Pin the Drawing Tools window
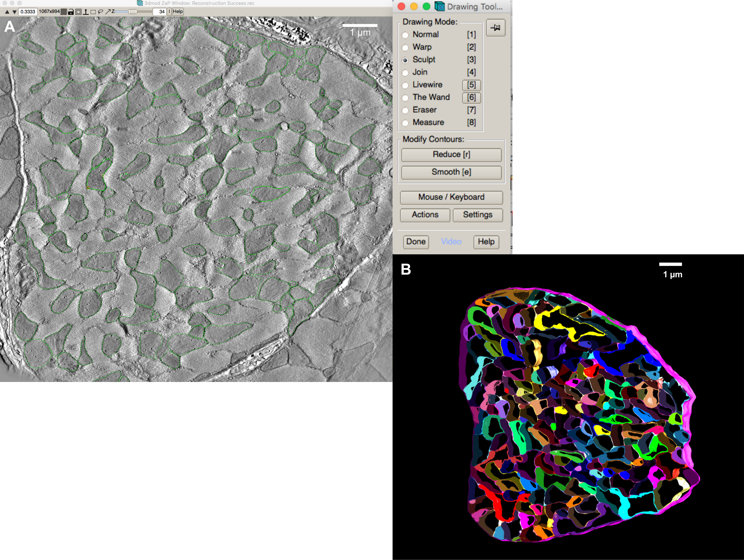 point(495,28)
